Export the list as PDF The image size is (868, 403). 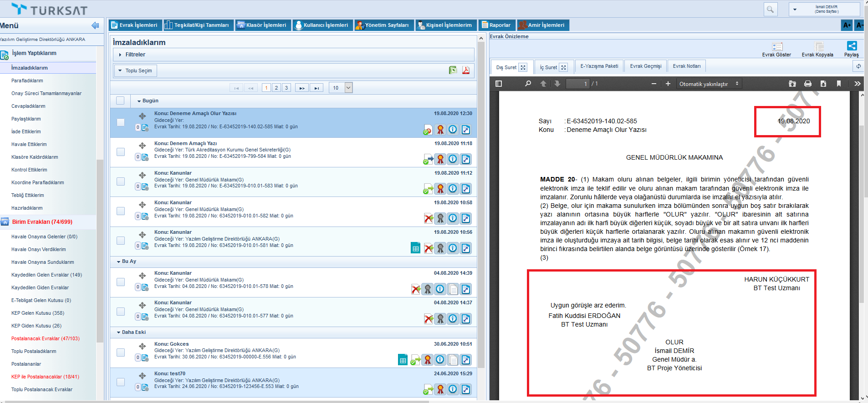point(466,70)
